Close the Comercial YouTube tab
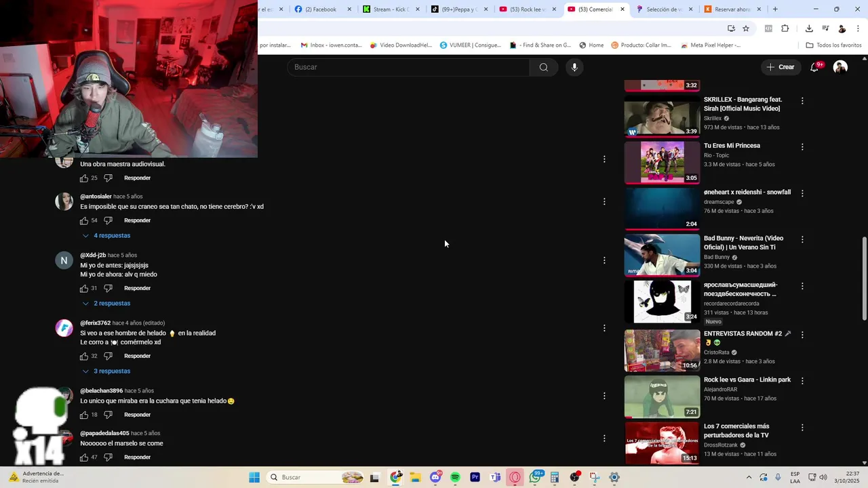The width and height of the screenshot is (868, 488). click(623, 9)
